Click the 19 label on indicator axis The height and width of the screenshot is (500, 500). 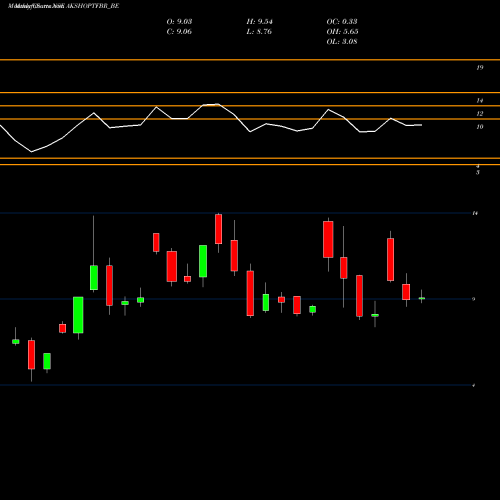coord(480,68)
